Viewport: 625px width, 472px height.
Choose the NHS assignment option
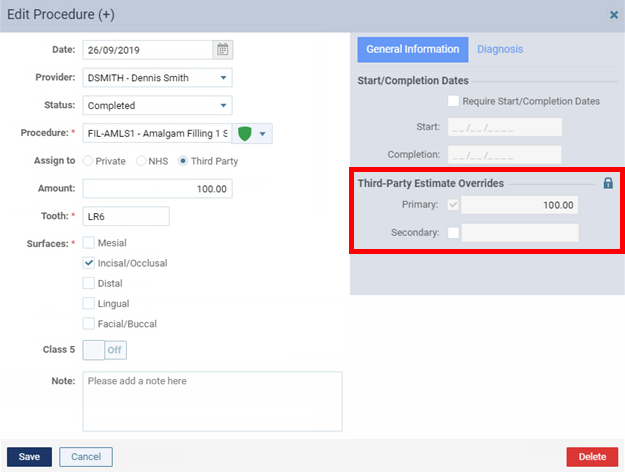pos(141,161)
